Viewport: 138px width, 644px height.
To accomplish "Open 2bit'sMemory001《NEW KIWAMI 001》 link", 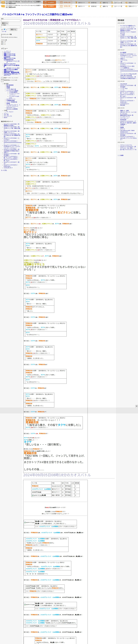I will pos(127,131).
